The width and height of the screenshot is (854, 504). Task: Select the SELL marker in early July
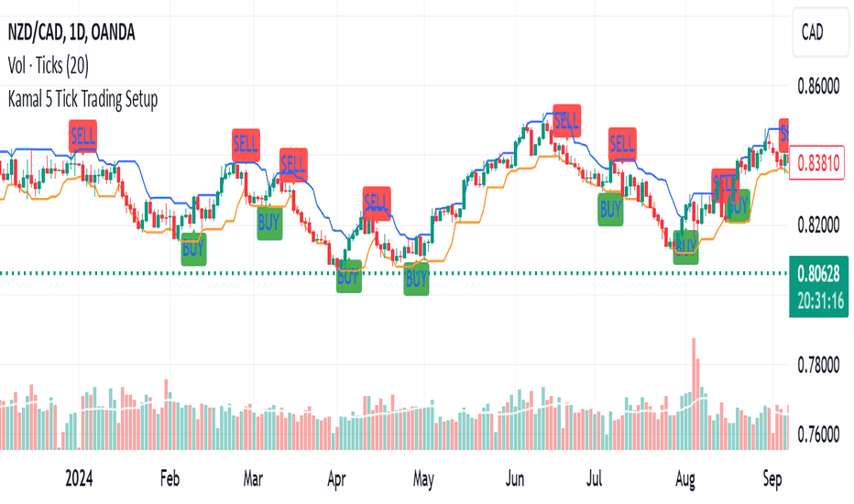click(x=622, y=144)
